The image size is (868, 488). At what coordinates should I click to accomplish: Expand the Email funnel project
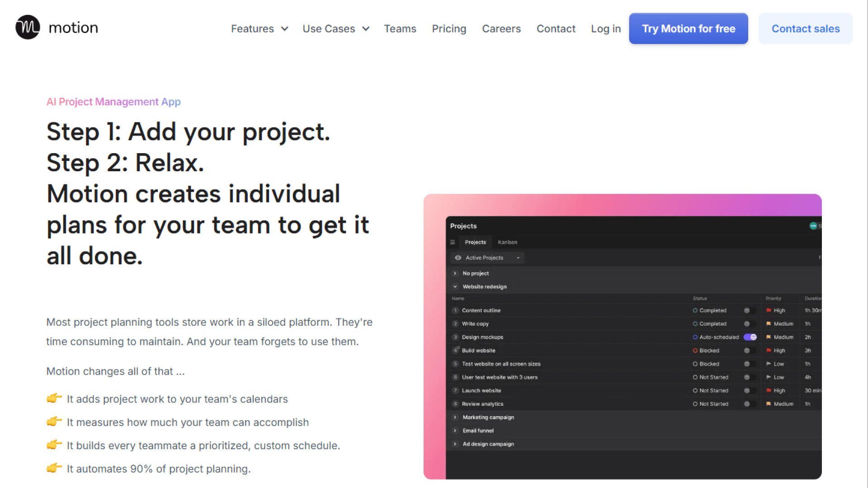click(455, 431)
